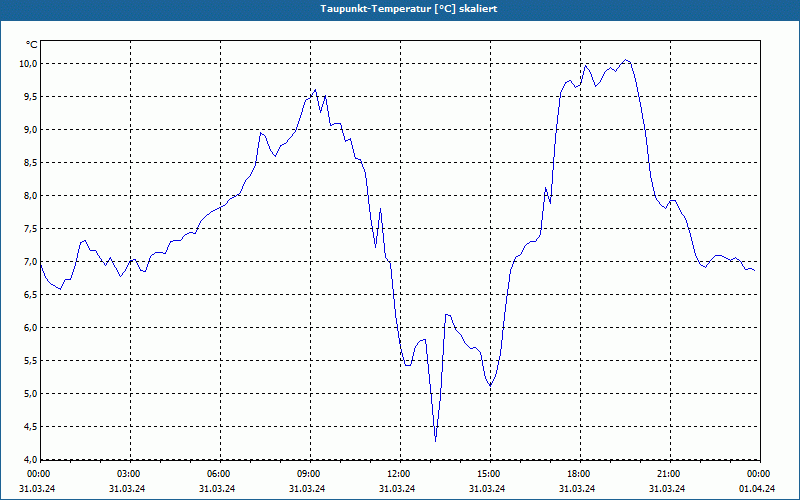Screen dimensions: 800x500
Task: Click the °C unit label
Action: 32,45
